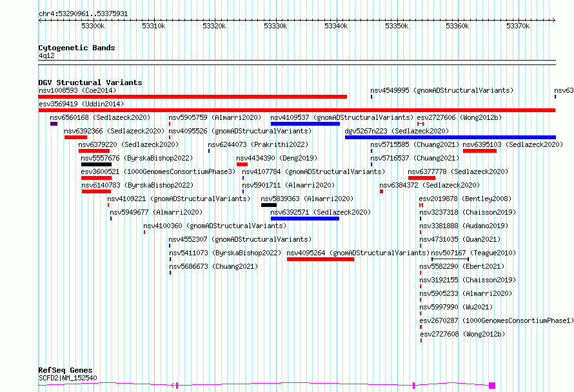Click dgv5267n223 (Sedlazeck2020) label

coord(397,131)
